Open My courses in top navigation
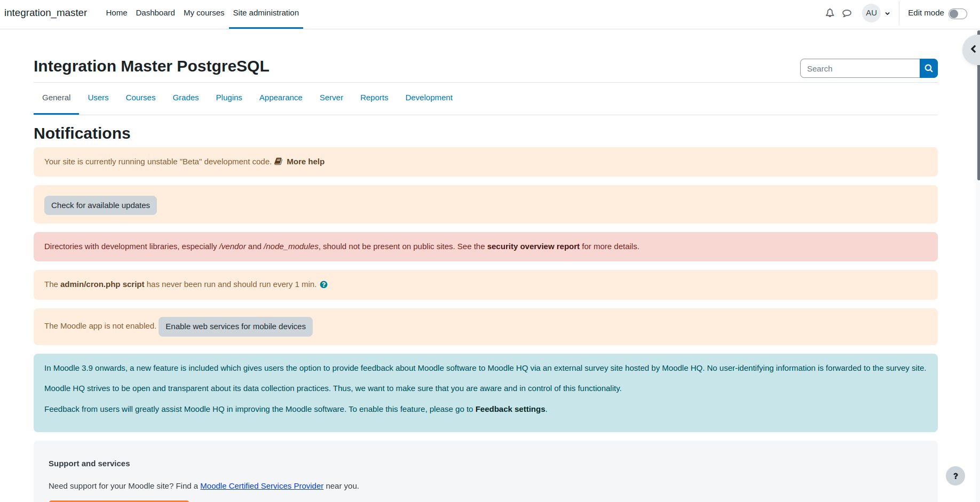Screen dimensions: 980x502 [204, 13]
